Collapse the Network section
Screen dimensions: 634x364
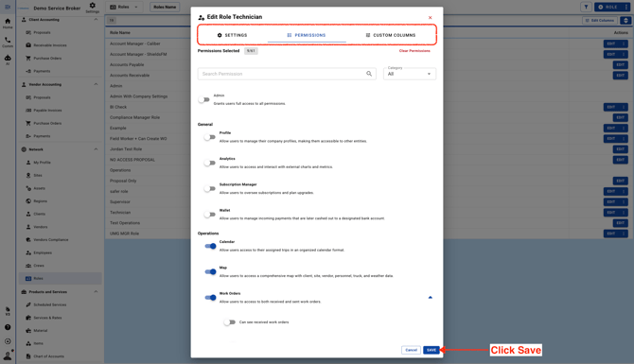(96, 149)
